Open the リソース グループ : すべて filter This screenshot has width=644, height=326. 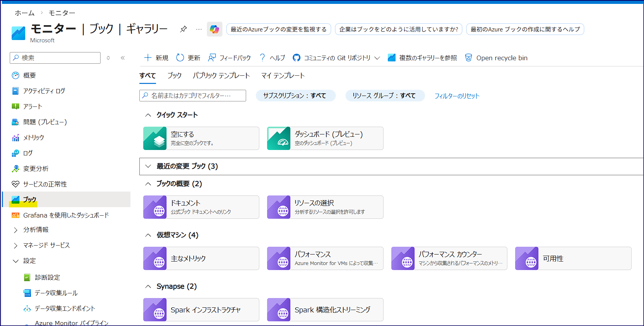(x=385, y=96)
